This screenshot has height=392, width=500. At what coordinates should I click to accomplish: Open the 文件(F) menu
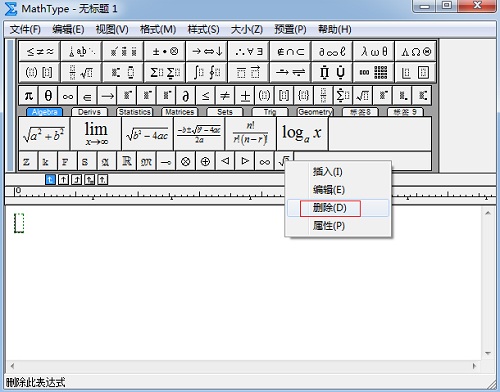click(25, 29)
